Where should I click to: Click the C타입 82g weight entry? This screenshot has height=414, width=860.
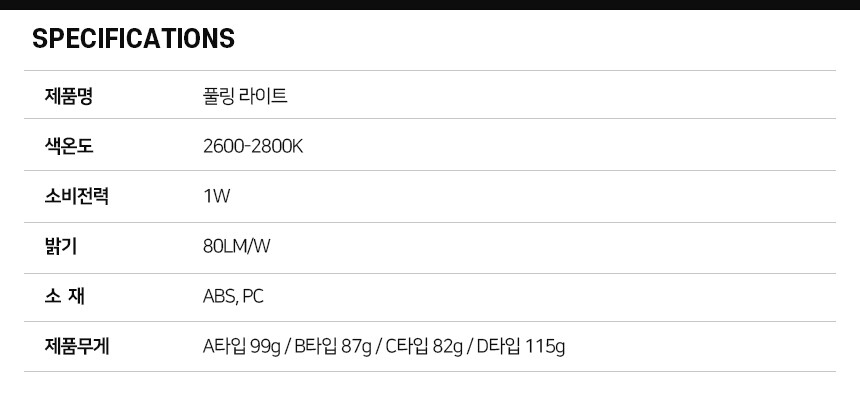coord(424,347)
